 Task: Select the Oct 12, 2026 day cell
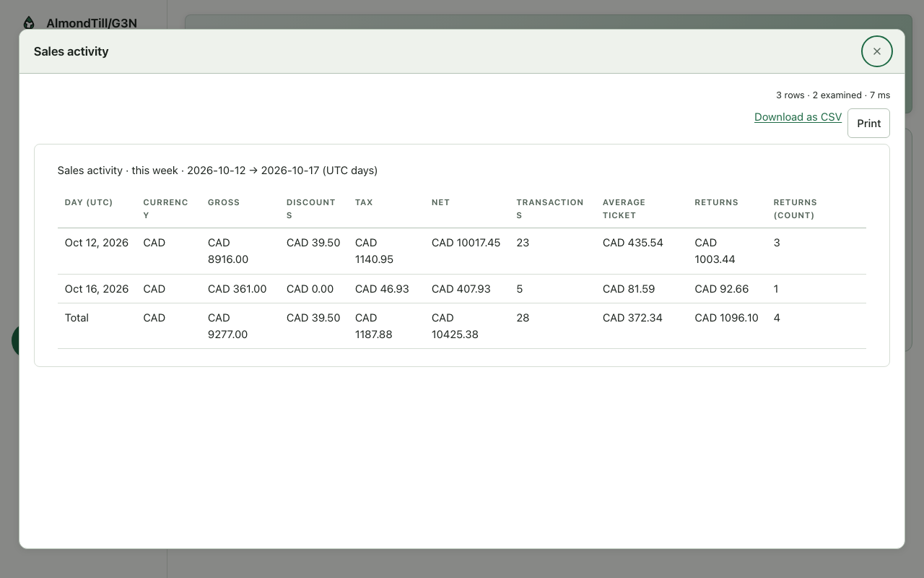[x=97, y=243]
